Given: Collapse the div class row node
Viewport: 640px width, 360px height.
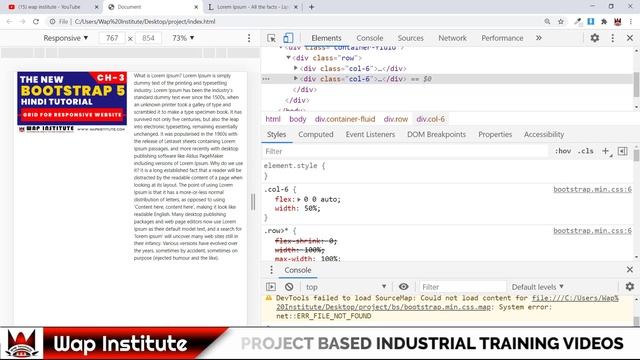Looking at the screenshot, I should tap(288, 58).
